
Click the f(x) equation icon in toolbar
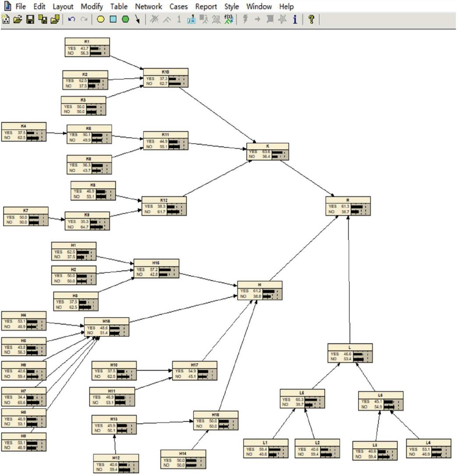(x=228, y=20)
